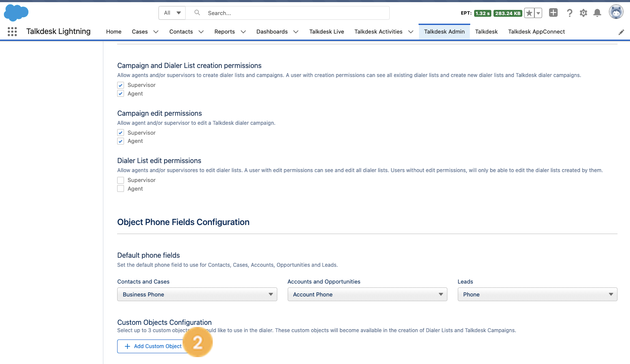This screenshot has width=630, height=364.
Task: Open the user avatar profile icon
Action: coord(616,12)
